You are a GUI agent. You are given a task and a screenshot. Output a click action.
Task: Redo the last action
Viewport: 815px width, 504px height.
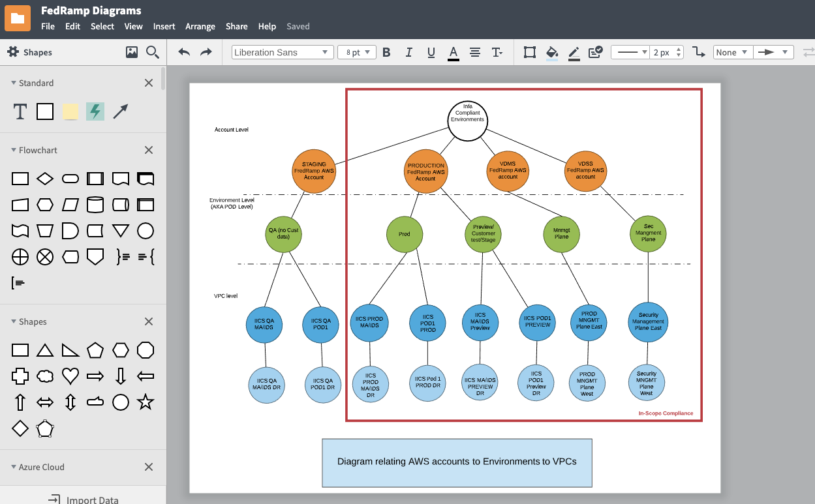pyautogui.click(x=206, y=52)
